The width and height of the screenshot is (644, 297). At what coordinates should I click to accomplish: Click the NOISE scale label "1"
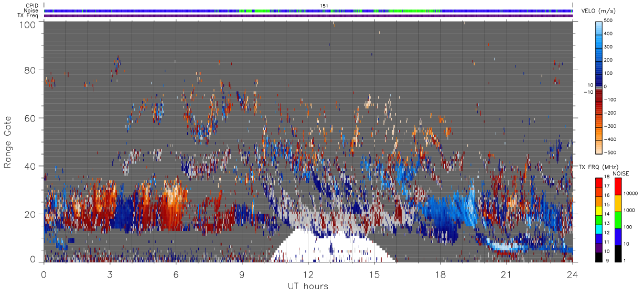click(625, 260)
